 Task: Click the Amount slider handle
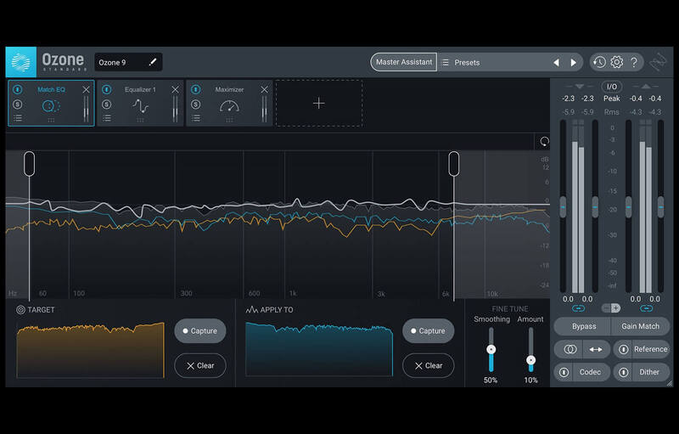coord(531,360)
